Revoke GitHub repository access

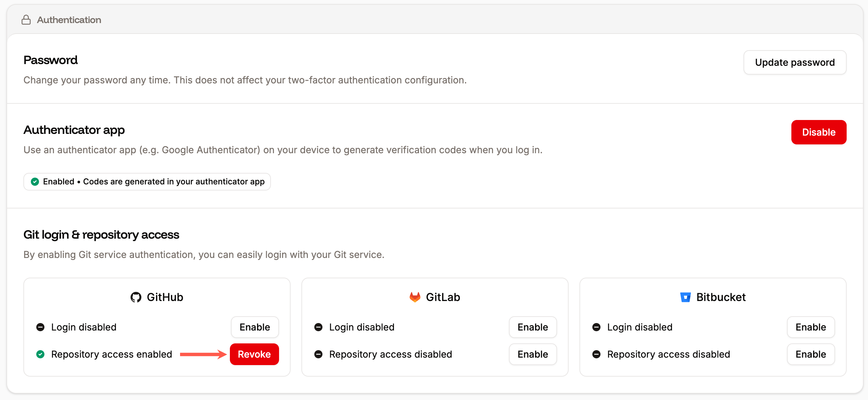click(x=254, y=354)
